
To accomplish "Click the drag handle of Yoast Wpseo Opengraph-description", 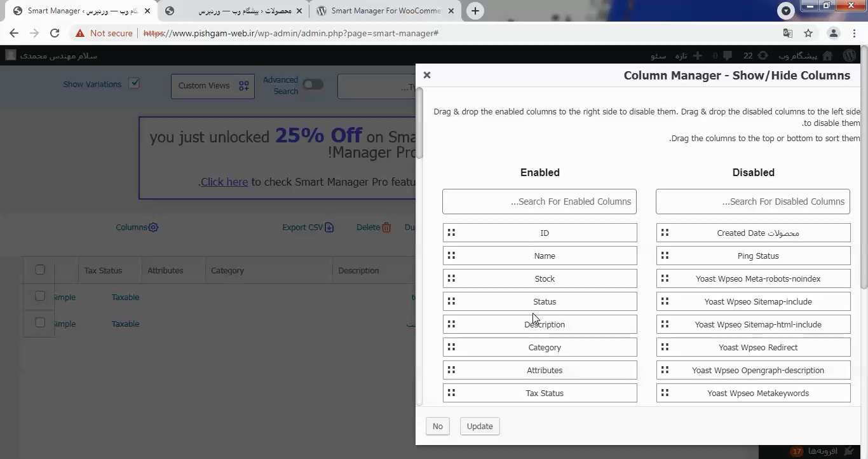I will pos(665,370).
